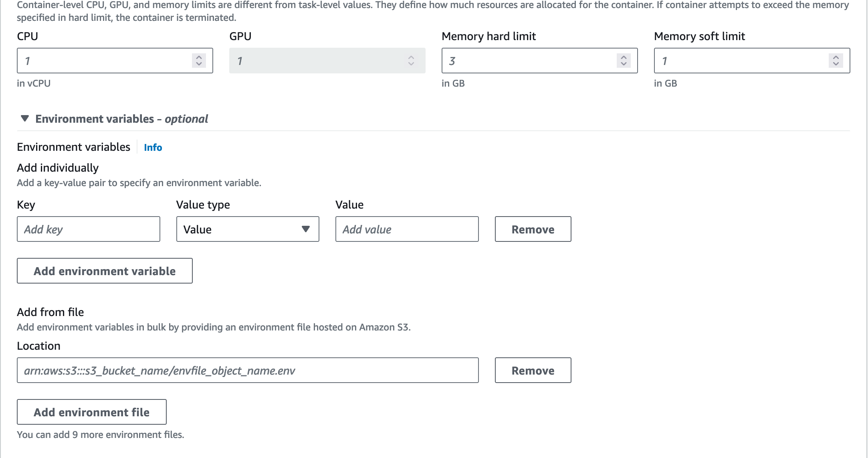Decrease the CPU value with down arrow
This screenshot has height=458, width=868.
coord(199,64)
